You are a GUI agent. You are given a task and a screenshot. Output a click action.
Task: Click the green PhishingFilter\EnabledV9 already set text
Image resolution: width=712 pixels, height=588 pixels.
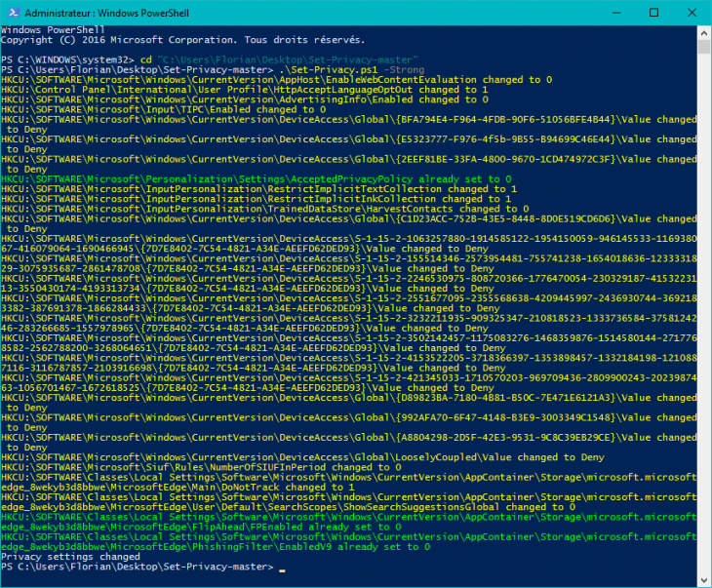point(311,548)
